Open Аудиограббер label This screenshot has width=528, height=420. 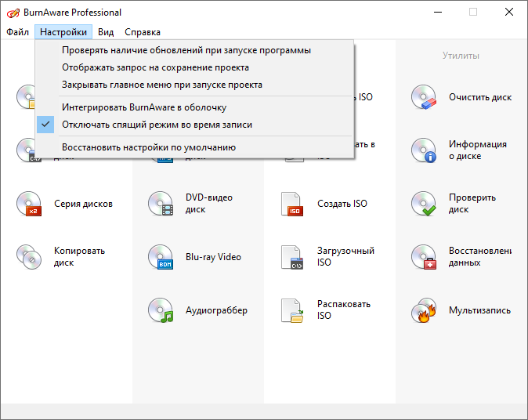tap(216, 310)
